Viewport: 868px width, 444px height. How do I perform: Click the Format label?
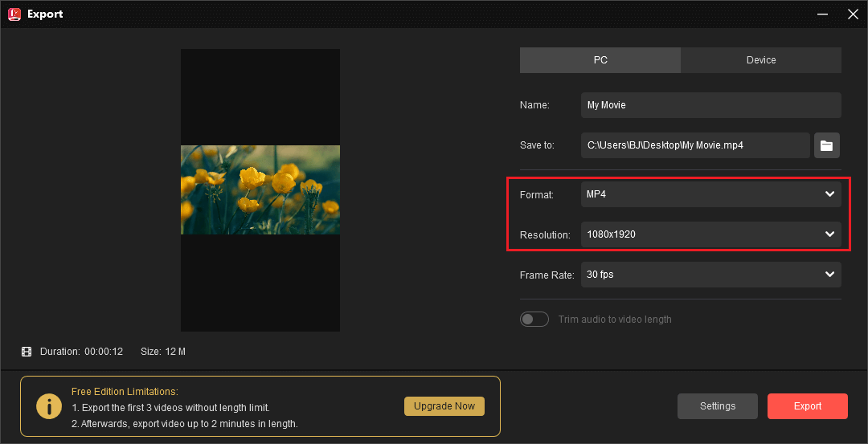[536, 194]
